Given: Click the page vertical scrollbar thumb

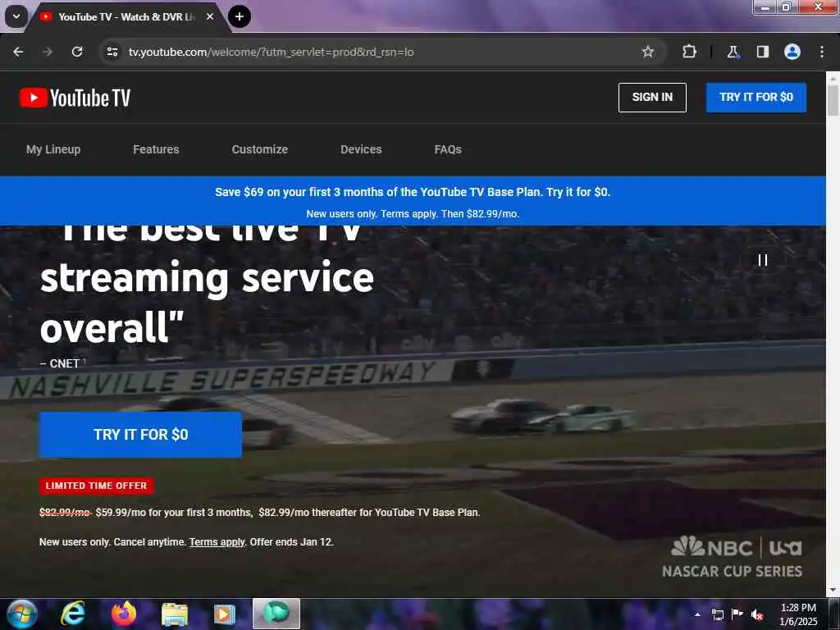Looking at the screenshot, I should coord(833,99).
